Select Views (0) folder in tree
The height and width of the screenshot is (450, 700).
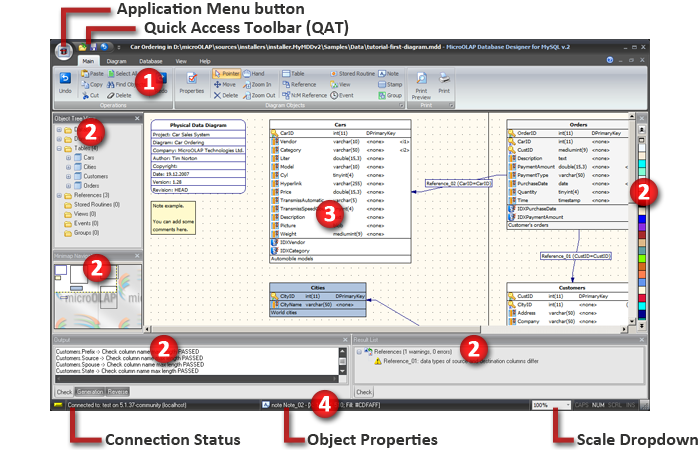80,214
